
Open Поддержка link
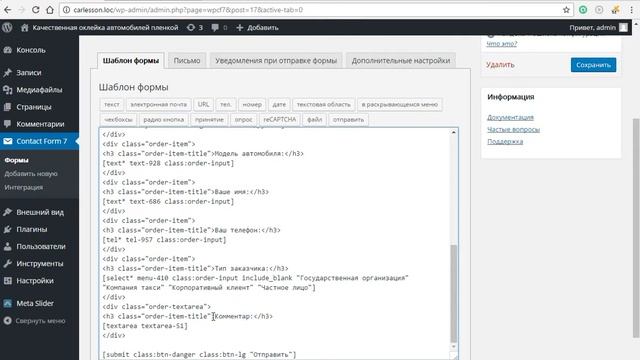tap(505, 142)
